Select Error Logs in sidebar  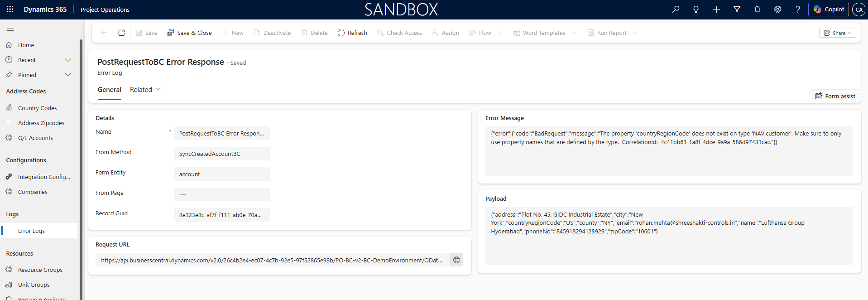39,231
